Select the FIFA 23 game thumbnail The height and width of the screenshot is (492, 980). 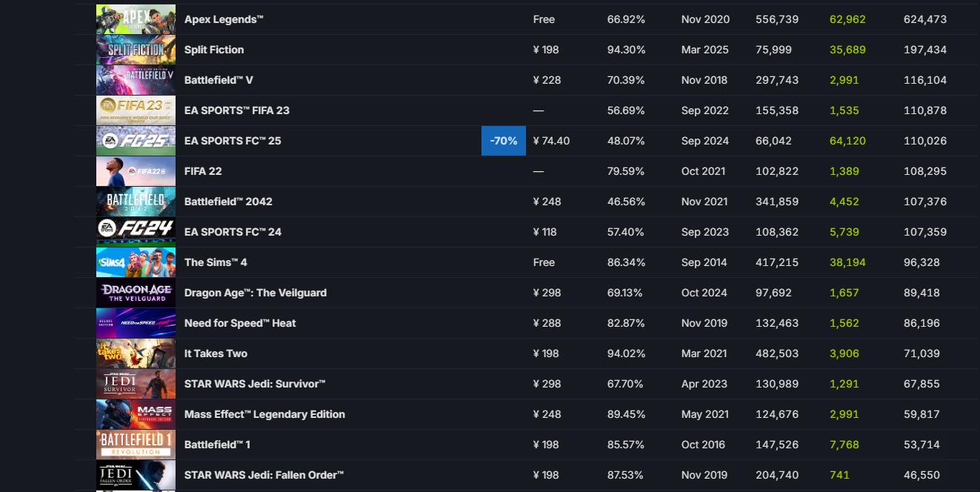pos(136,110)
